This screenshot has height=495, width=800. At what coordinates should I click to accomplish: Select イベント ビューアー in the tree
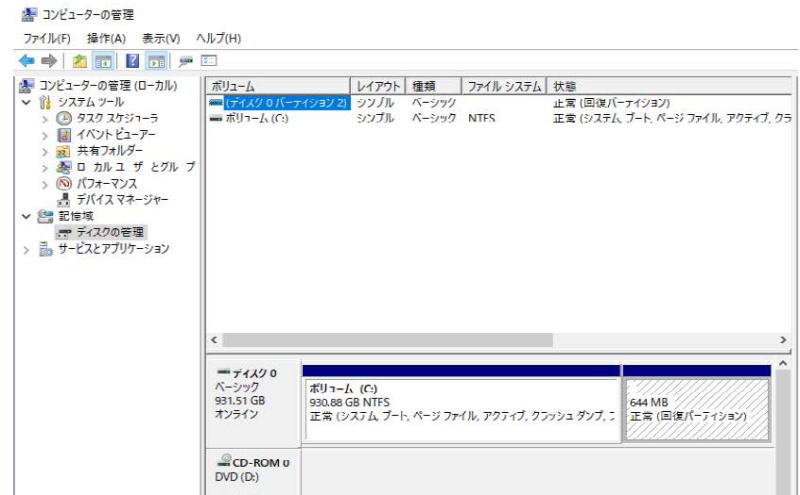click(x=116, y=134)
